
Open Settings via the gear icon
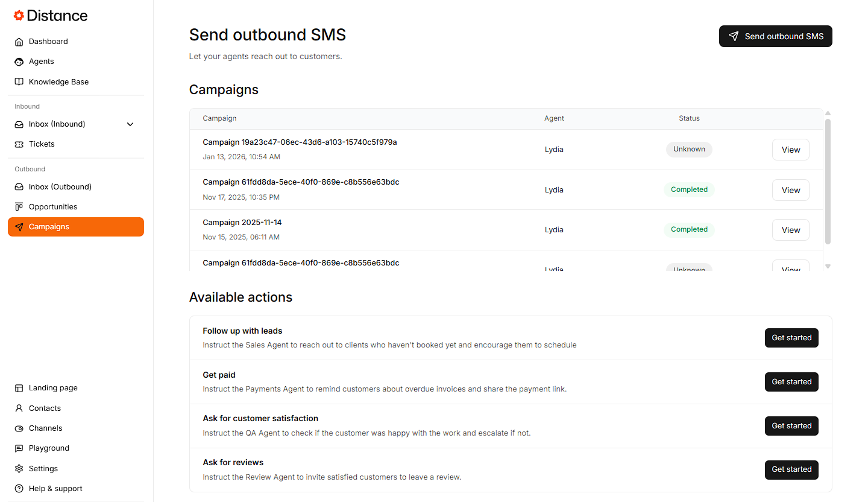click(19, 469)
